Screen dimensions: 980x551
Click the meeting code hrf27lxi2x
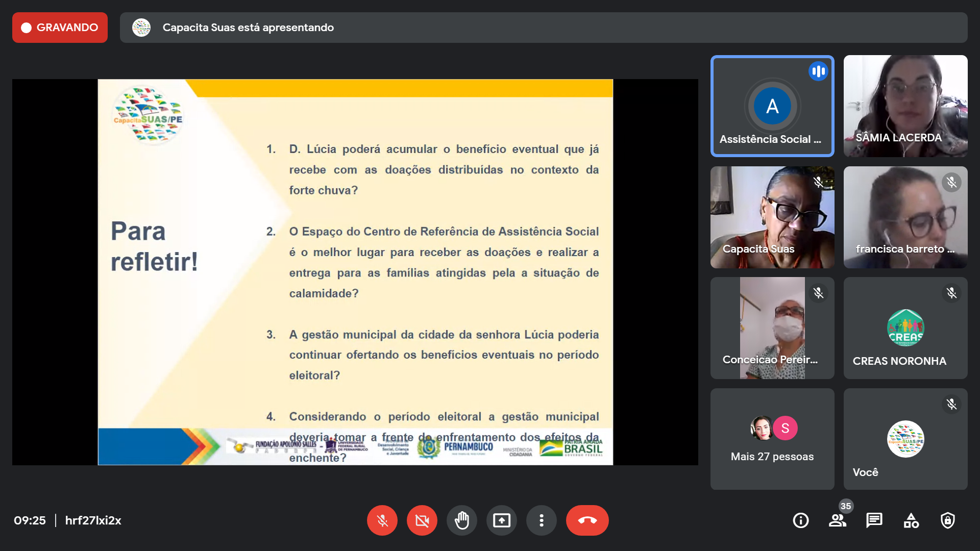click(x=93, y=520)
